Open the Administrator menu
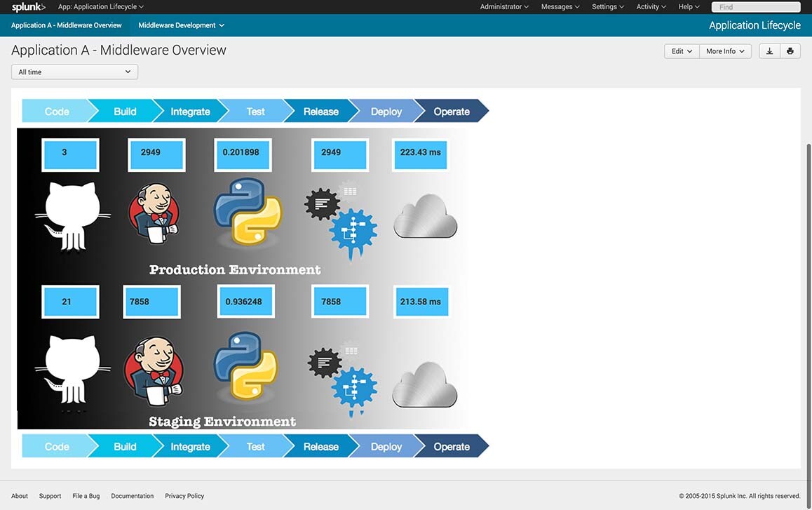Image resolution: width=812 pixels, height=510 pixels. [x=504, y=7]
